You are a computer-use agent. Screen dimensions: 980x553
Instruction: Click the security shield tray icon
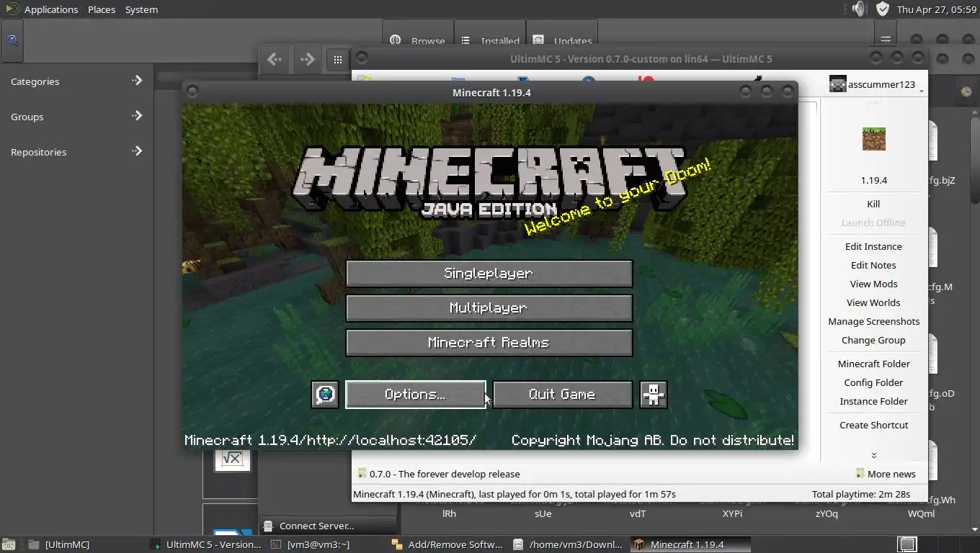[883, 9]
